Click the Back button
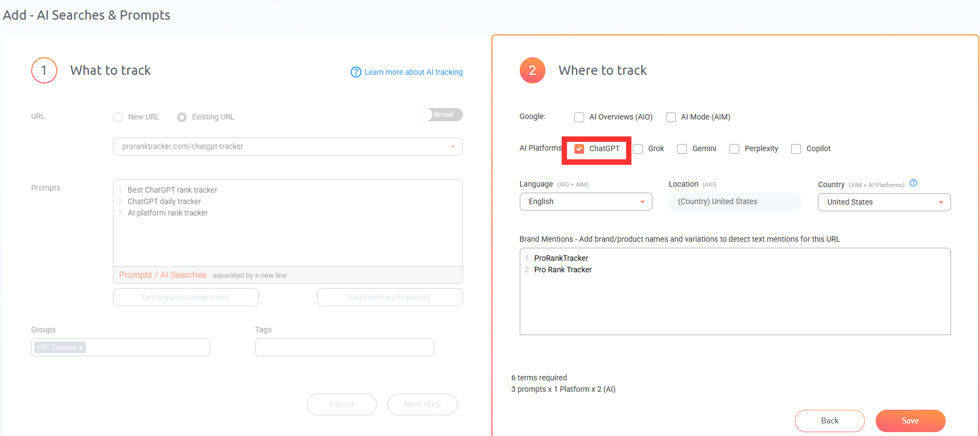 pyautogui.click(x=830, y=421)
